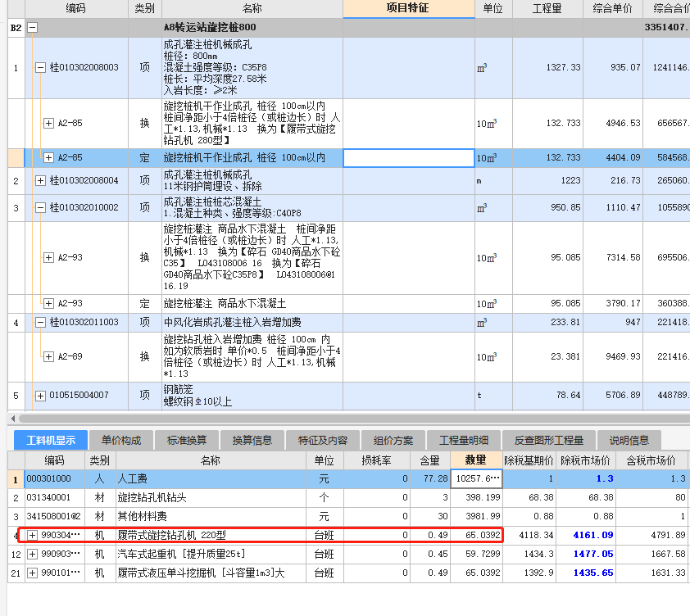
Task: Expand the A2-93 定 sub-item
Action: pos(48,304)
